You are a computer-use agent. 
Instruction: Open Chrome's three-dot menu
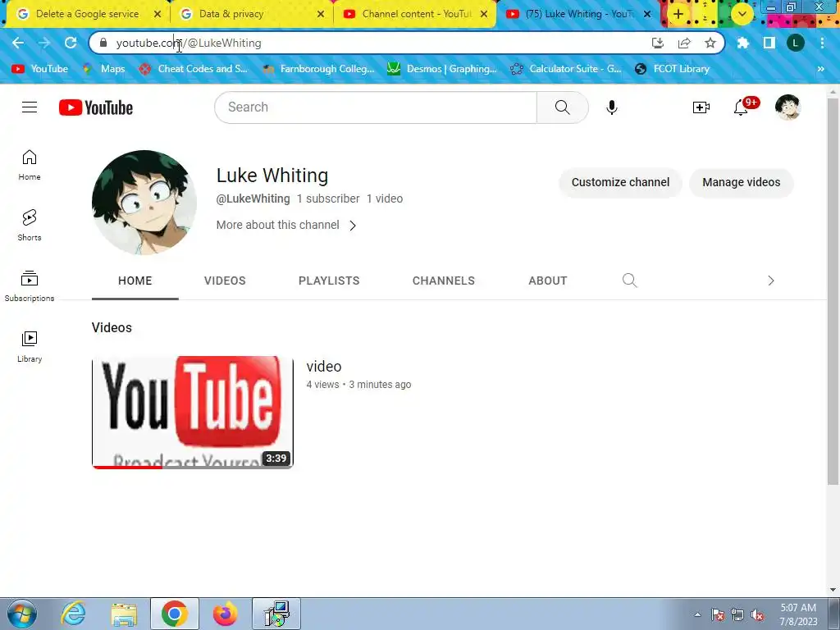tap(822, 43)
